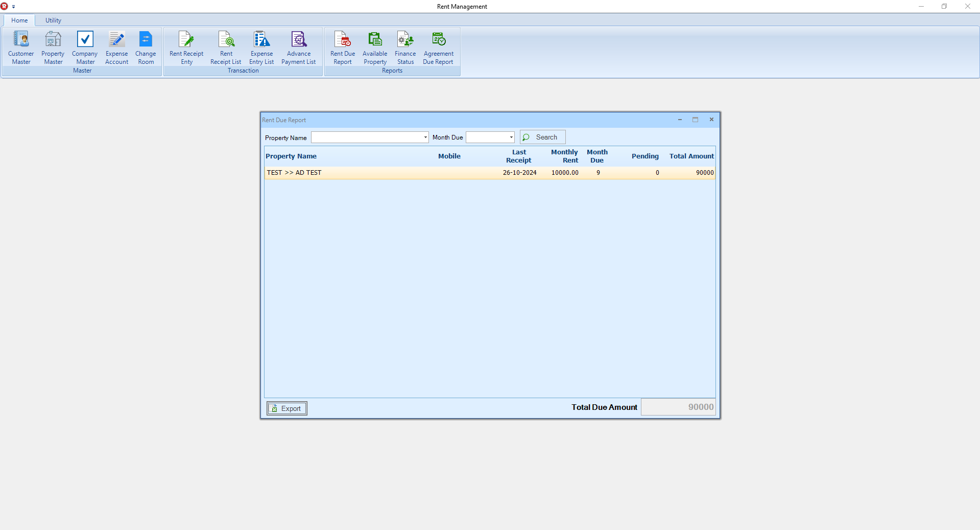Screen dimensions: 980x530
Task: Expand the Property Name dropdown
Action: 425,137
